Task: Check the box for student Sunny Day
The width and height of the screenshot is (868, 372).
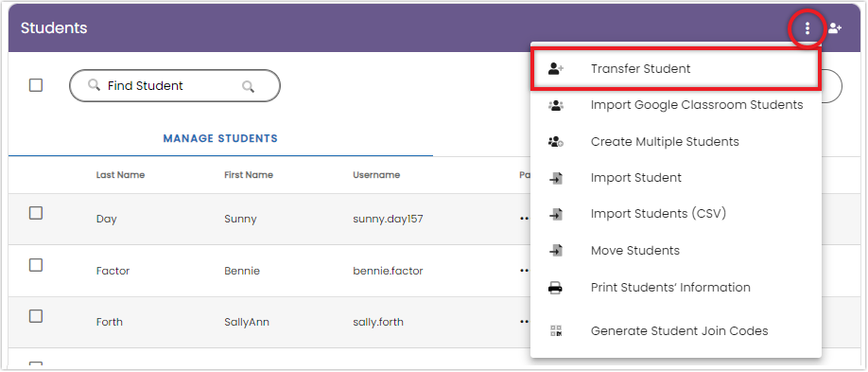Action: (x=36, y=213)
